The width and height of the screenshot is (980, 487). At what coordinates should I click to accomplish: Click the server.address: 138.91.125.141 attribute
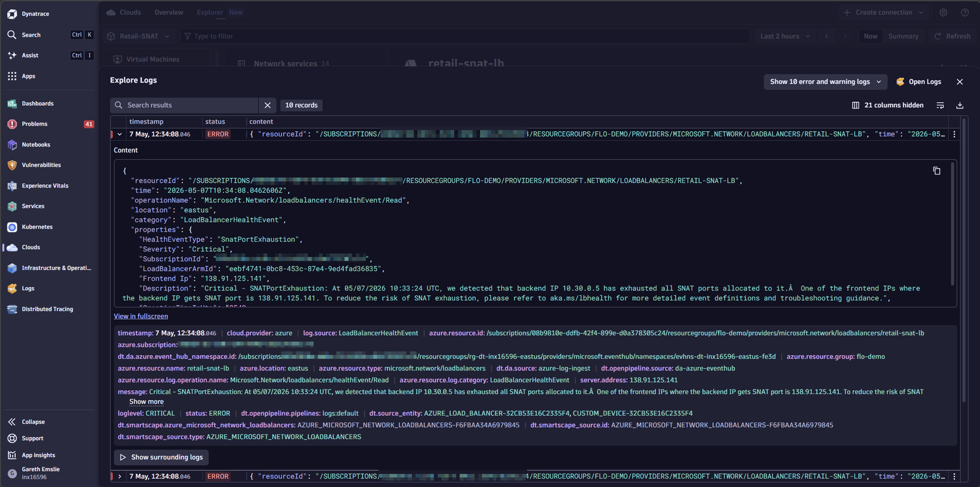629,380
